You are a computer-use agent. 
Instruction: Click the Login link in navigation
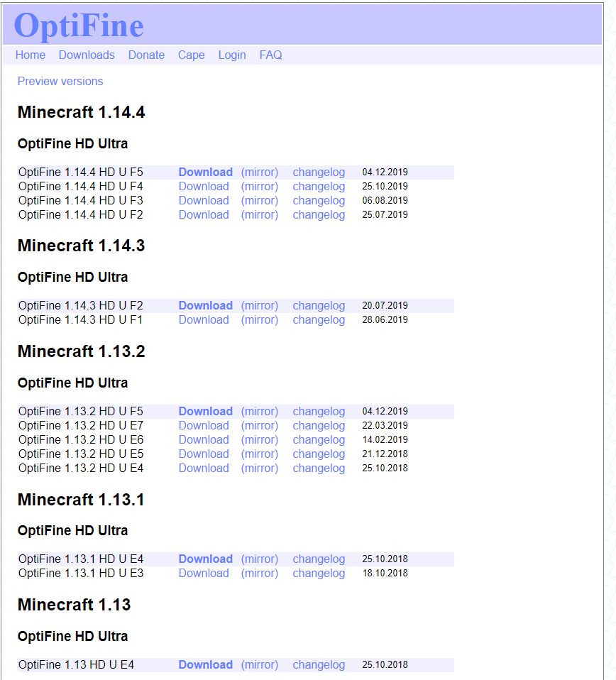(232, 55)
